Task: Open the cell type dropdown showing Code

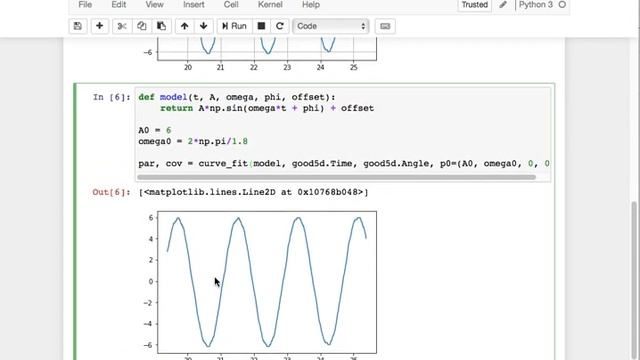Action: [x=331, y=26]
